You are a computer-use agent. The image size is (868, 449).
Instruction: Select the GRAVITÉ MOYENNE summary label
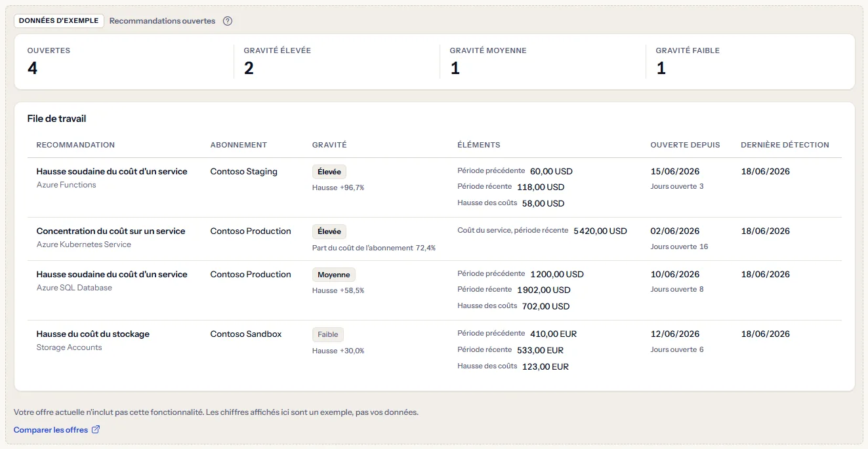[x=488, y=50]
